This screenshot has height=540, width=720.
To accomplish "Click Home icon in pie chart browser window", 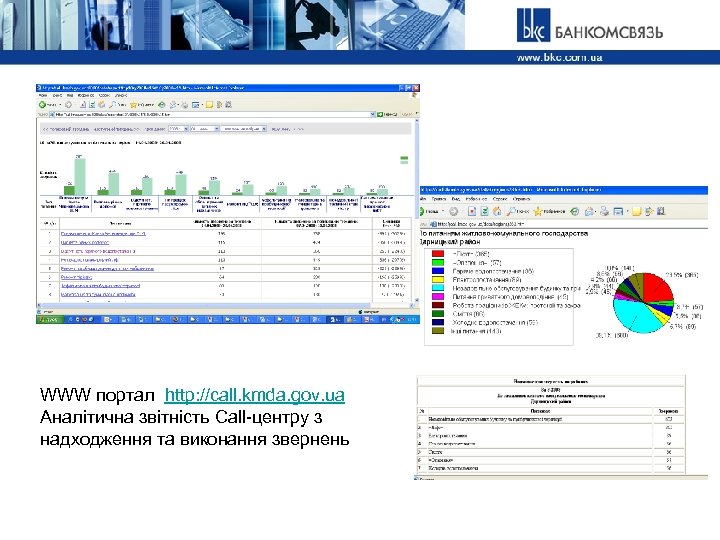I will coord(497,211).
